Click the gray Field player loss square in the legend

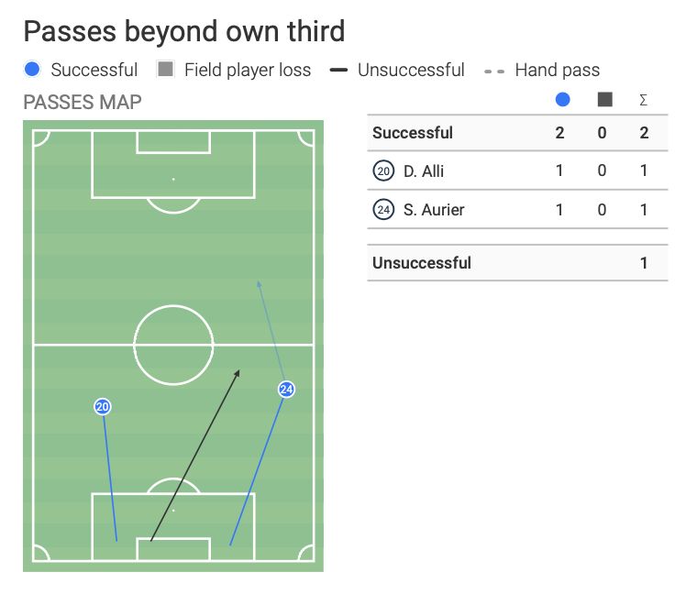click(x=165, y=70)
